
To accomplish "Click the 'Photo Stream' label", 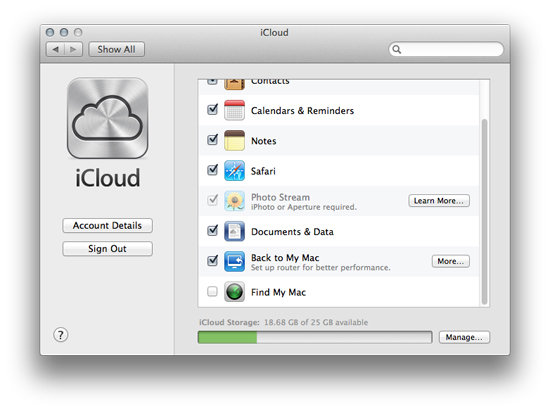I will coord(281,197).
